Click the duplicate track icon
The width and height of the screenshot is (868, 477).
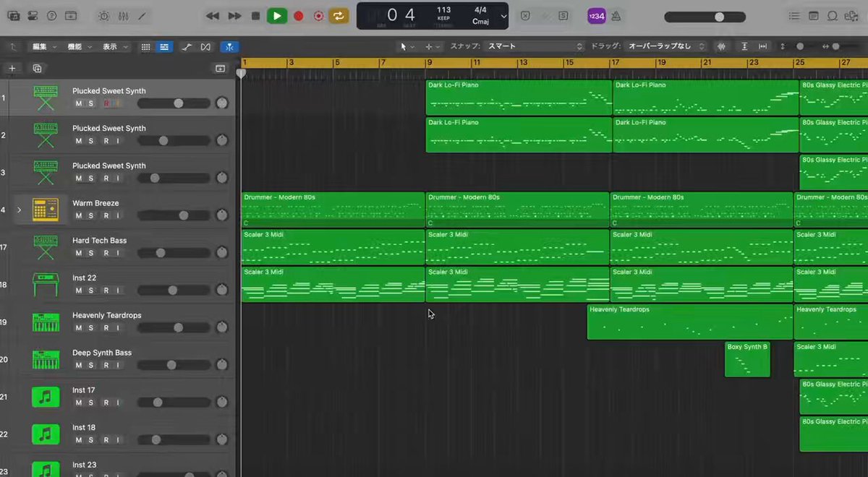click(x=37, y=69)
